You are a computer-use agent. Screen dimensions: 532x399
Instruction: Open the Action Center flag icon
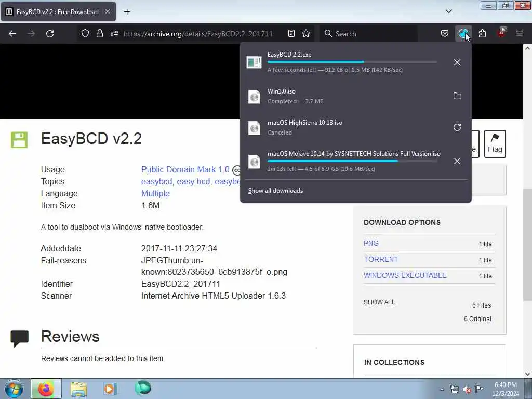click(479, 389)
